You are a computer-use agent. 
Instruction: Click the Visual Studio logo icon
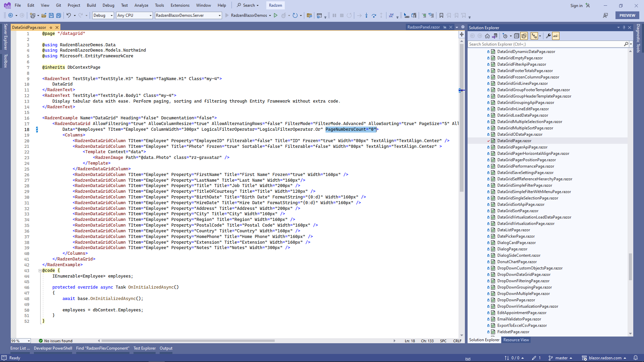(7, 5)
